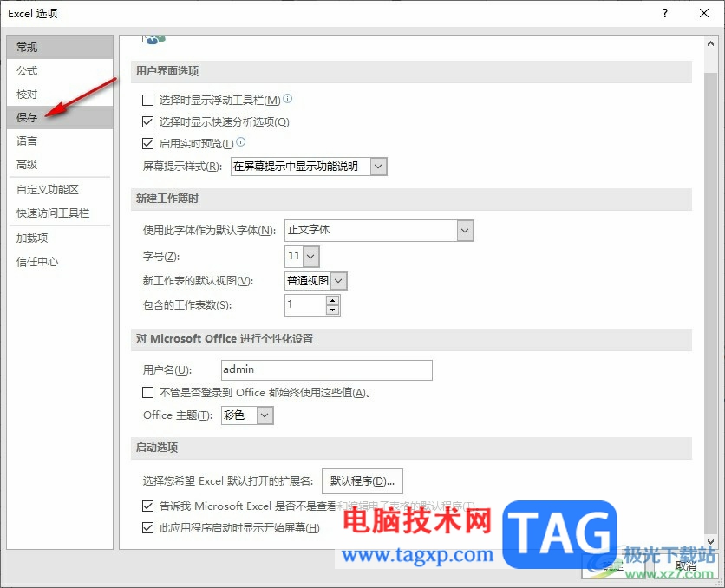Expand the 屏幕提示样式 dropdown
Viewport: 725px width, 588px height.
(x=378, y=167)
